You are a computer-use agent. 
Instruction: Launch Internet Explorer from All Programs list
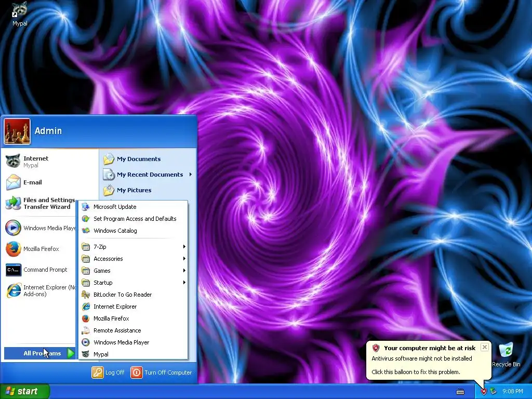(x=133, y=307)
